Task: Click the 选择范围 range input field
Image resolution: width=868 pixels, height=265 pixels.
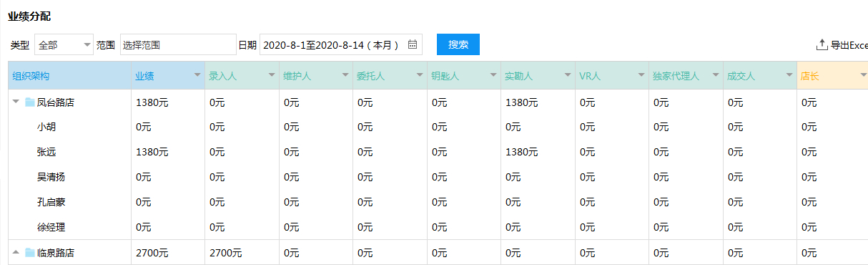Action: coord(178,44)
